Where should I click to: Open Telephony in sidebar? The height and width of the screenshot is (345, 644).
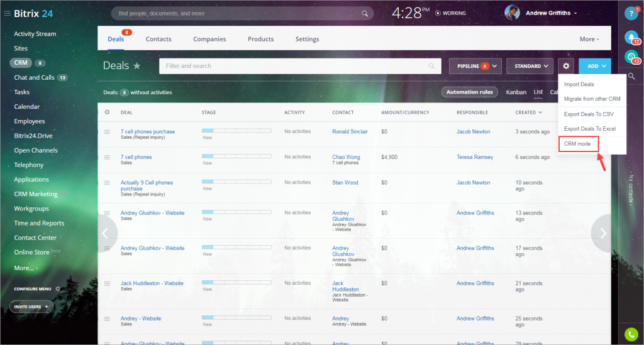pyautogui.click(x=28, y=165)
